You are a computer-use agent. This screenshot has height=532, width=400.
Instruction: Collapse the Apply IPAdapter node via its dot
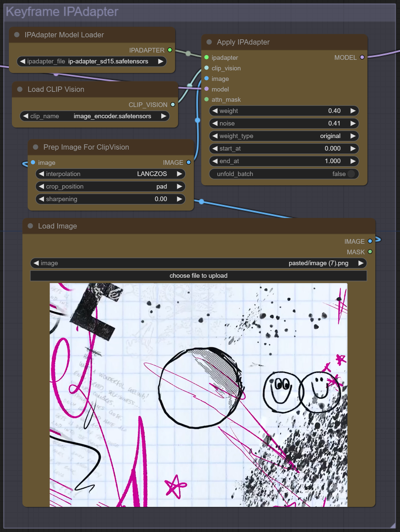tap(209, 42)
